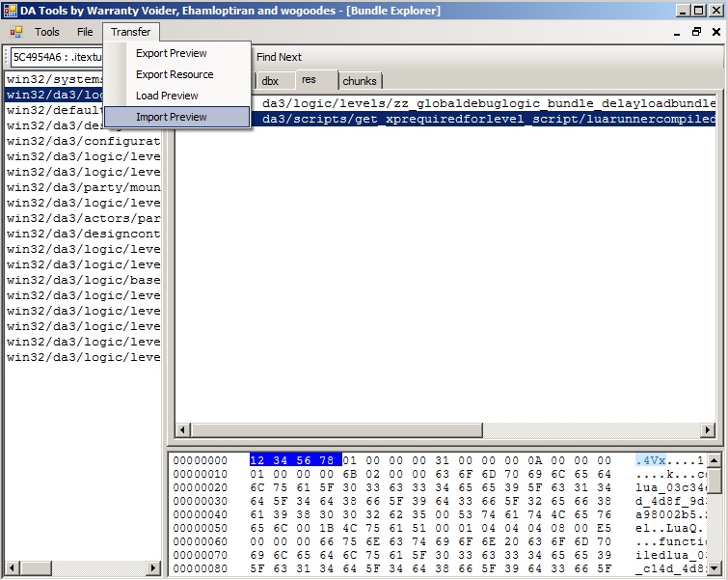Switch to the chunks tab

(360, 81)
